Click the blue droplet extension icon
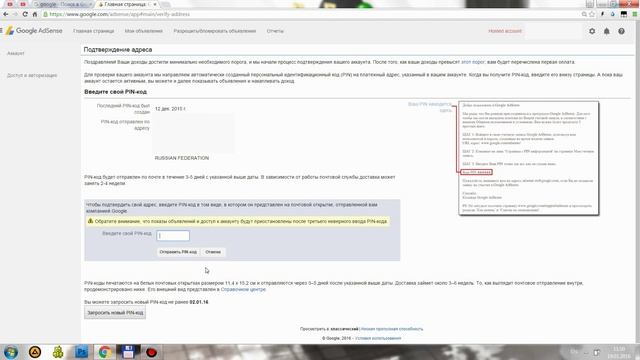This screenshot has width=640, height=360. click(x=613, y=14)
